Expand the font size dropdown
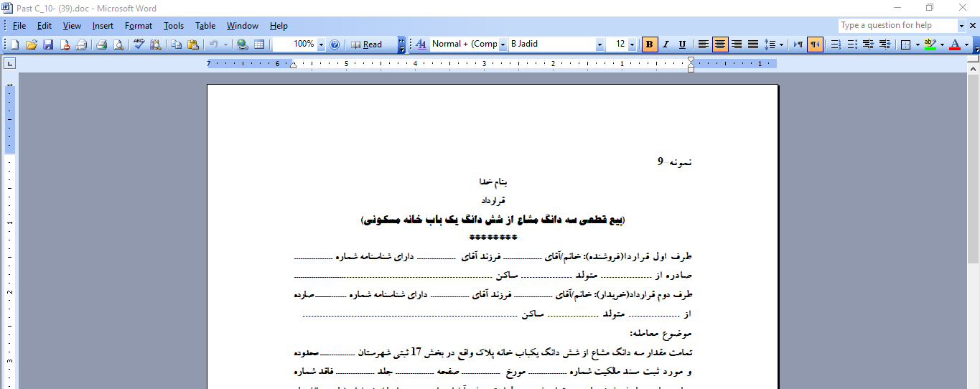This screenshot has height=389, width=980. pos(632,44)
